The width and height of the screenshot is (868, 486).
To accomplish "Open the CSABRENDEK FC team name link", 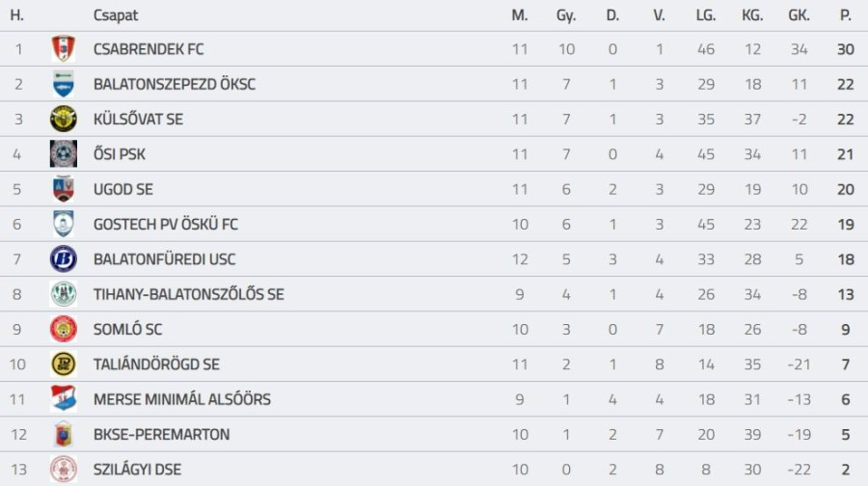I will pyautogui.click(x=149, y=49).
